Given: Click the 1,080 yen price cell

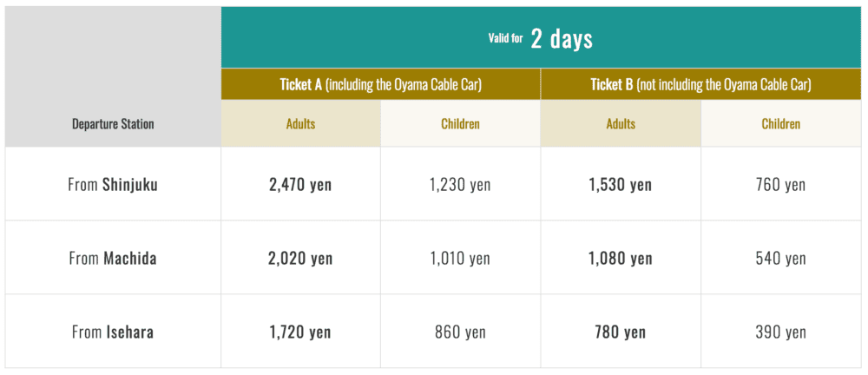Looking at the screenshot, I should [620, 258].
